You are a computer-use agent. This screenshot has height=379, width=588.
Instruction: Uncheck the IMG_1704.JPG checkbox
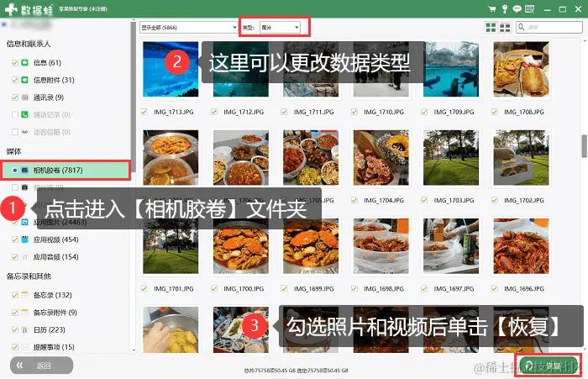pyautogui.click(x=354, y=200)
